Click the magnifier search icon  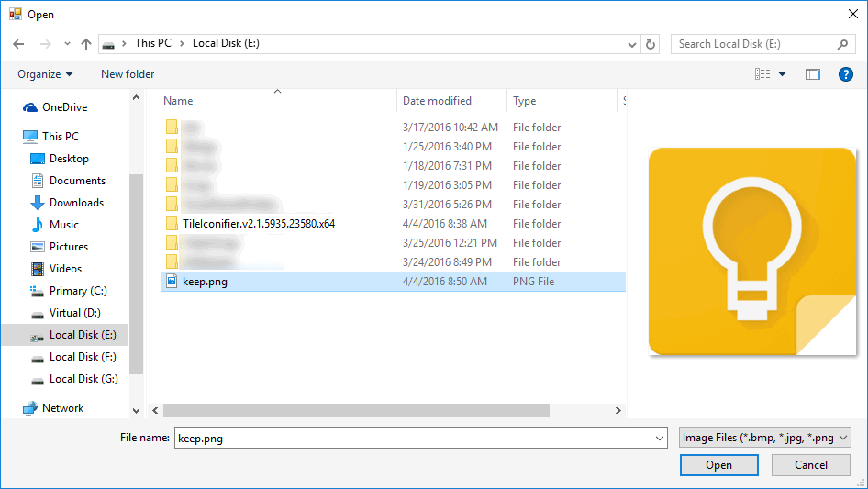coord(842,44)
